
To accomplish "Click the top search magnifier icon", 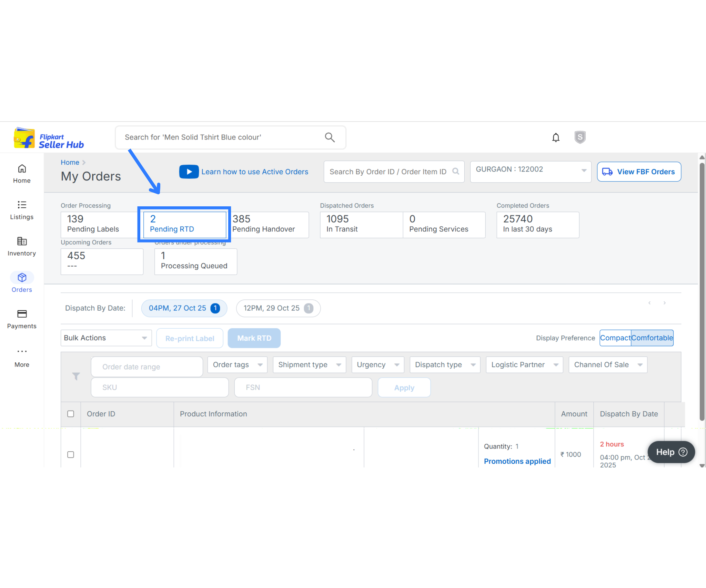I will click(x=330, y=137).
